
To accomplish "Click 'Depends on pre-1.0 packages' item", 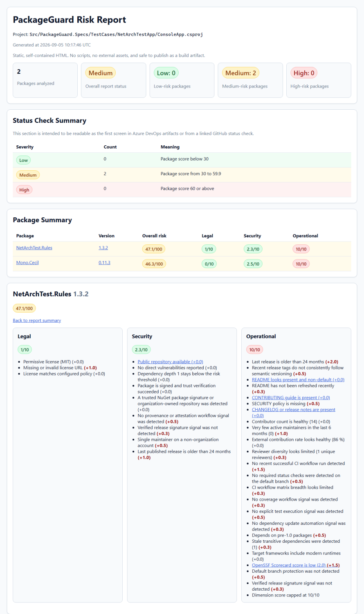I will (x=289, y=535).
